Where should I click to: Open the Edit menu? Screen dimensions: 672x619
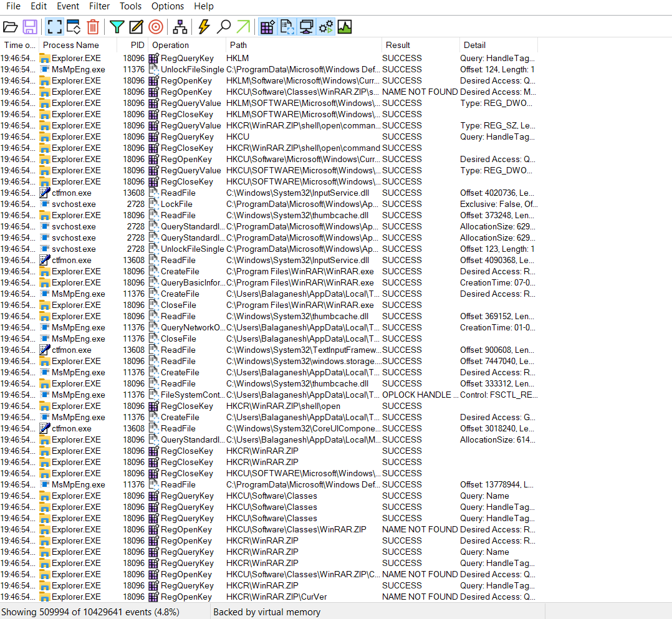(x=39, y=6)
